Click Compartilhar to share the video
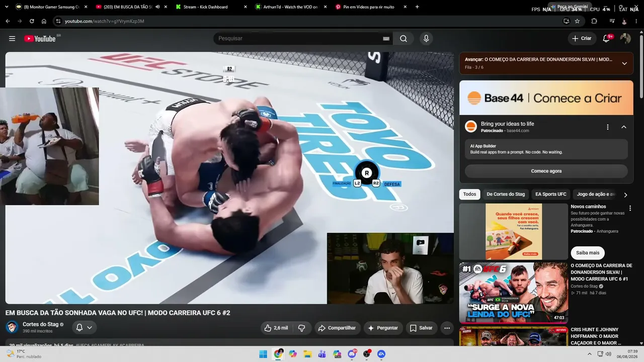The image size is (644, 362). [x=338, y=328]
